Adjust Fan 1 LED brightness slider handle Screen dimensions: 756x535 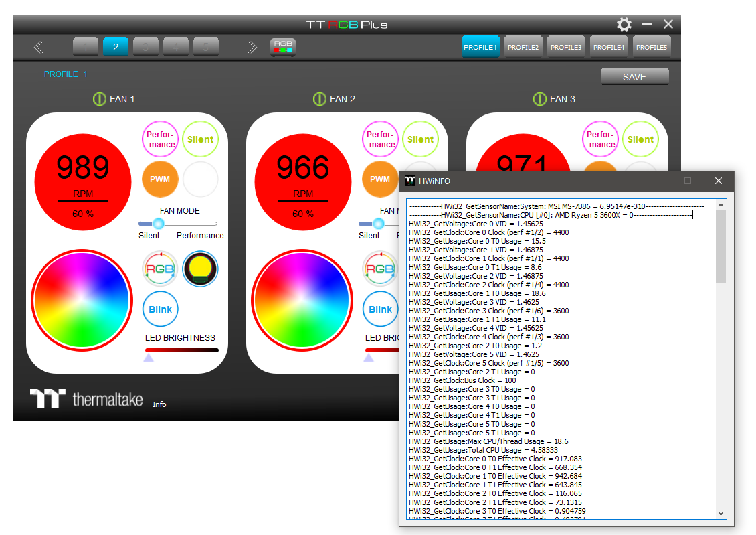(x=149, y=357)
